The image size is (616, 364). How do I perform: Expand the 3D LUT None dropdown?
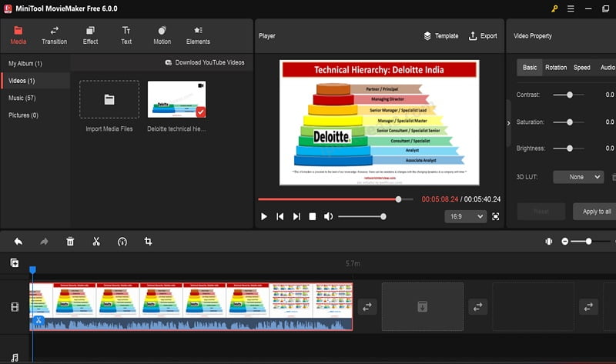[x=577, y=177]
